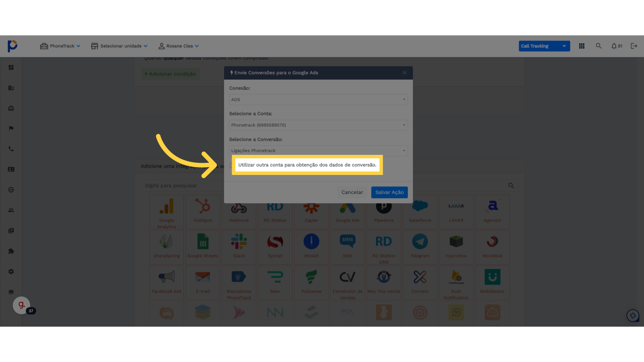Open the settings gear icon in the sidebar
Screen dimensions: 644x362
(11, 271)
